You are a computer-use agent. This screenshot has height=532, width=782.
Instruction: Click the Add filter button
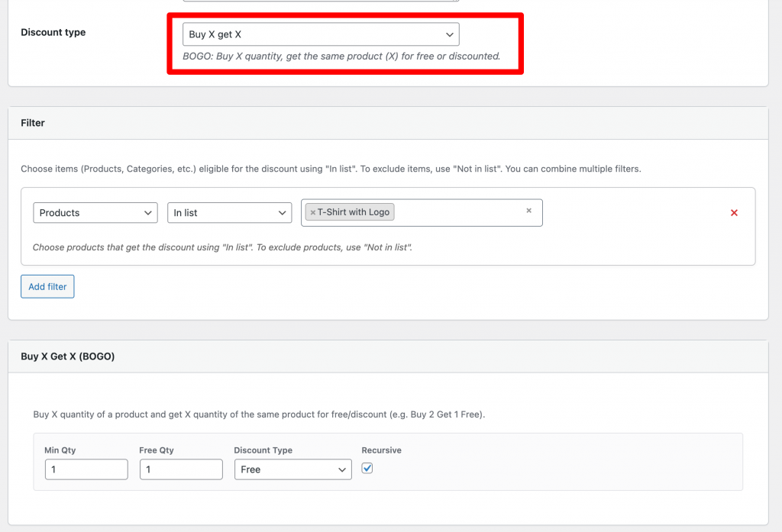(x=47, y=287)
